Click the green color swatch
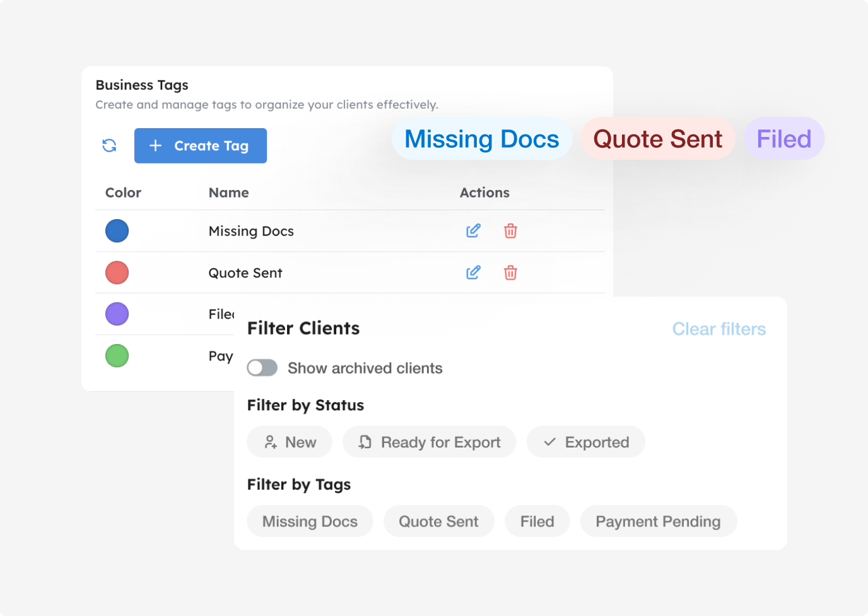 click(x=117, y=356)
